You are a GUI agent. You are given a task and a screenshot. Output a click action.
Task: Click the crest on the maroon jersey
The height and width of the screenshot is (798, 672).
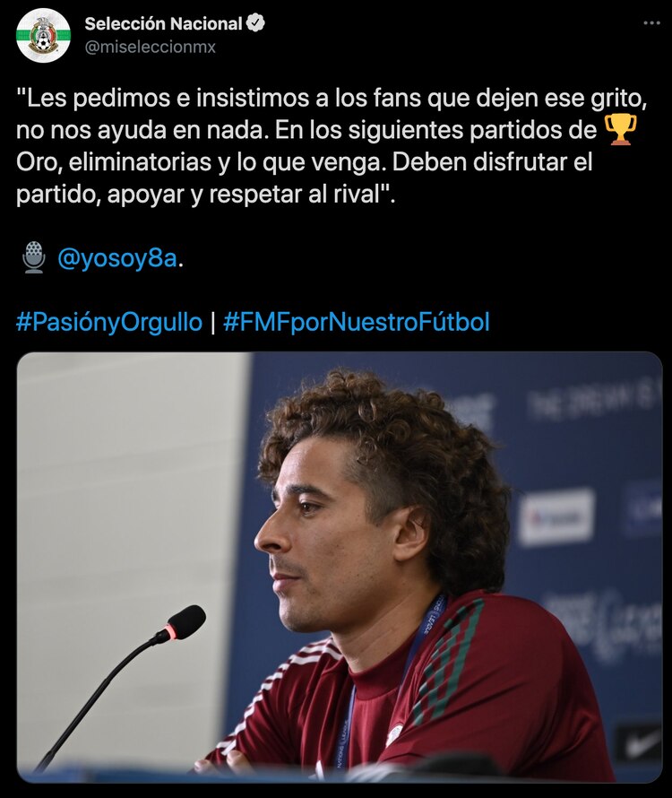[x=394, y=734]
